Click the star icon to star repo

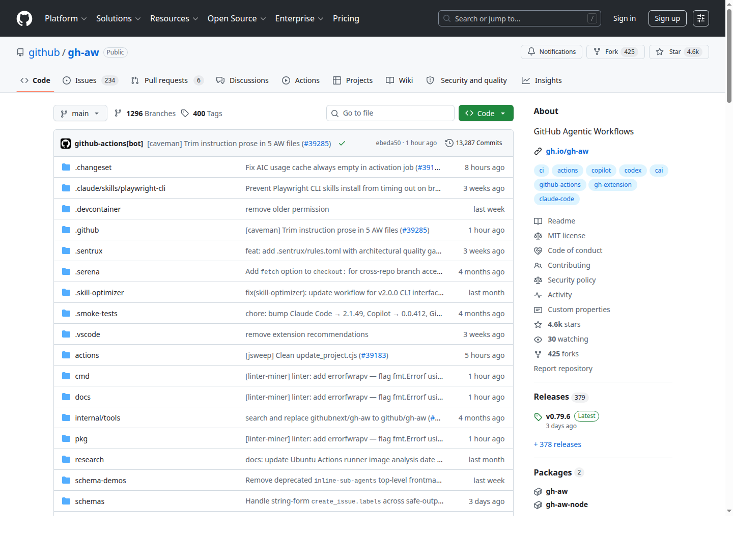[x=660, y=52]
